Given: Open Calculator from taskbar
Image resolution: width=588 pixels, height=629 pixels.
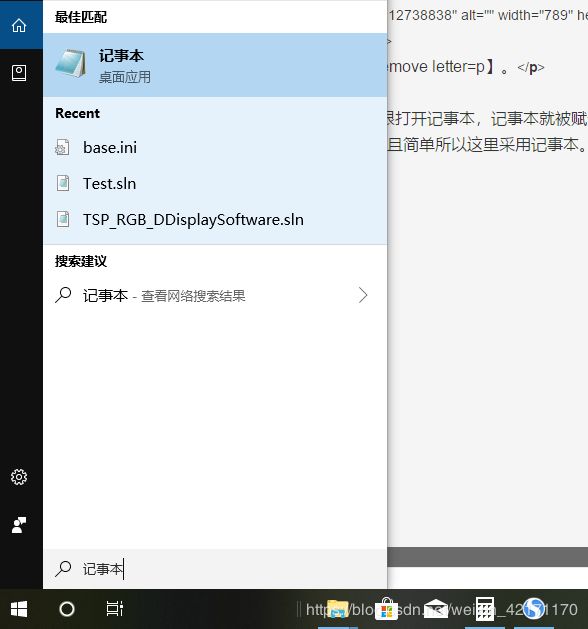Looking at the screenshot, I should [x=485, y=609].
